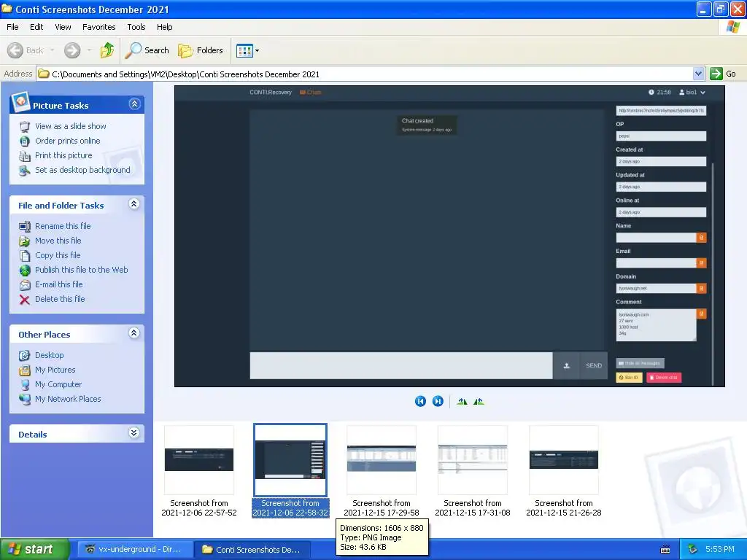
Task: Click Copy this file
Action: point(58,255)
